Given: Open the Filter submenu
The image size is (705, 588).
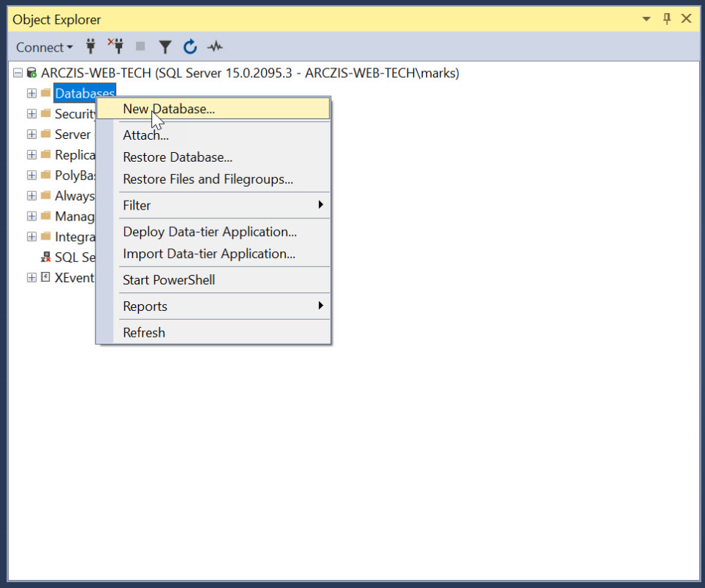Looking at the screenshot, I should coord(214,206).
